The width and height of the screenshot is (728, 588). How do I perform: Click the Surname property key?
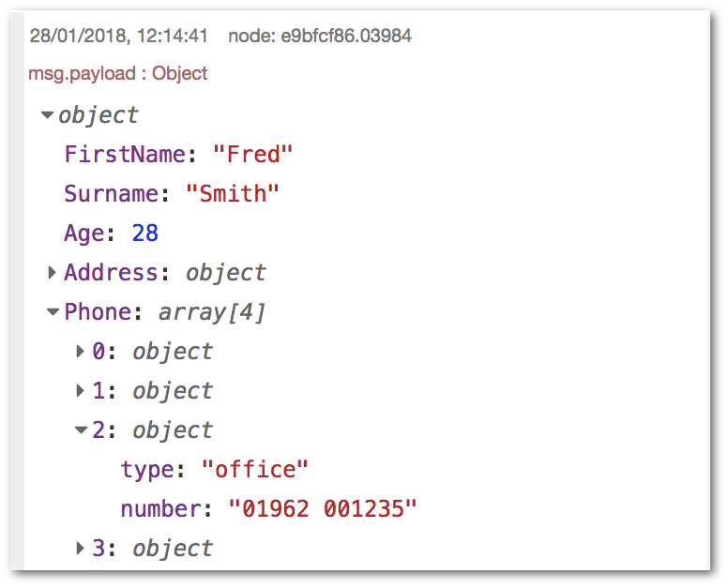pos(112,193)
